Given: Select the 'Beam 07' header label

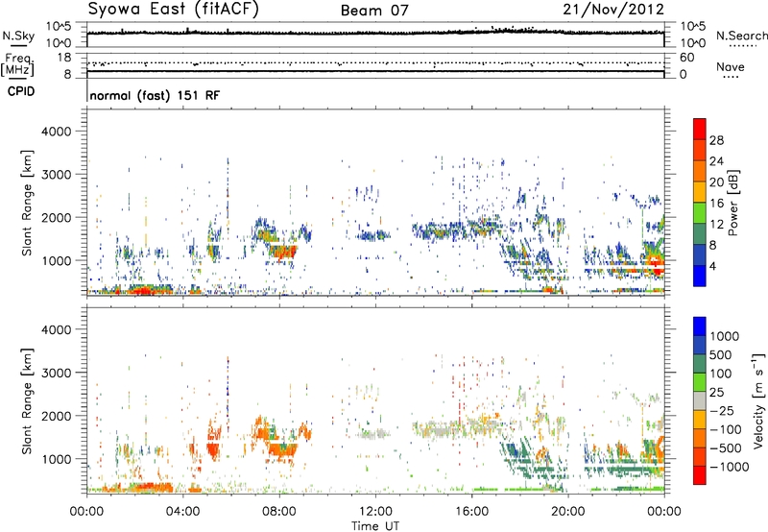Looking at the screenshot, I should click(374, 11).
